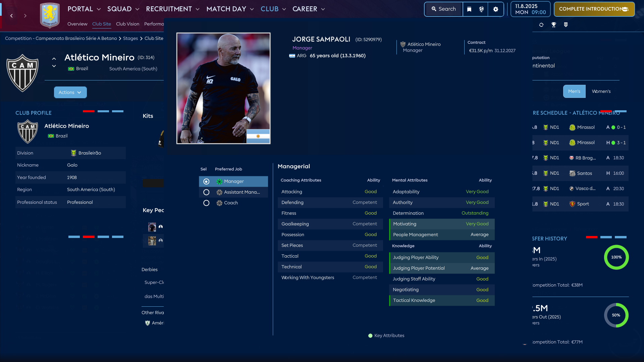The width and height of the screenshot is (644, 362).
Task: Switch to the Club Vision tab
Action: tap(127, 24)
